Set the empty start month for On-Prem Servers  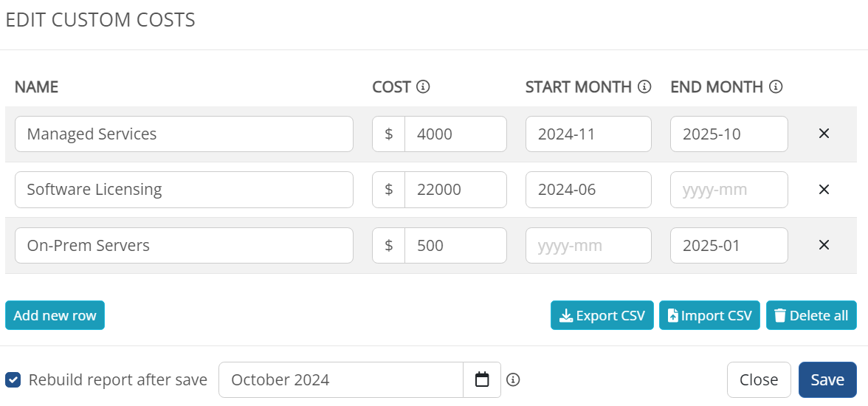point(588,245)
